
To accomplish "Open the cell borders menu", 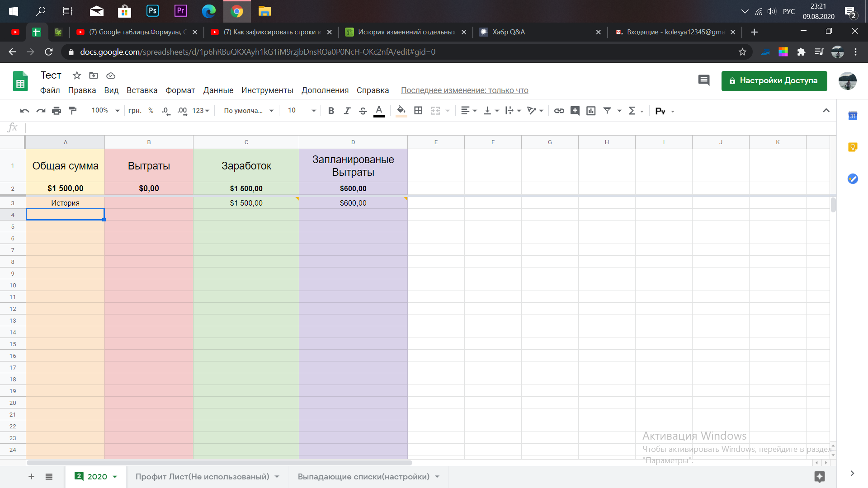I will point(418,111).
